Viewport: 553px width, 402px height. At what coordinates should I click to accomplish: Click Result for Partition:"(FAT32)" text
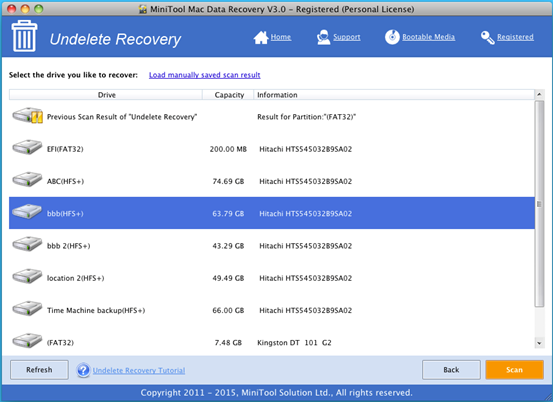[306, 117]
